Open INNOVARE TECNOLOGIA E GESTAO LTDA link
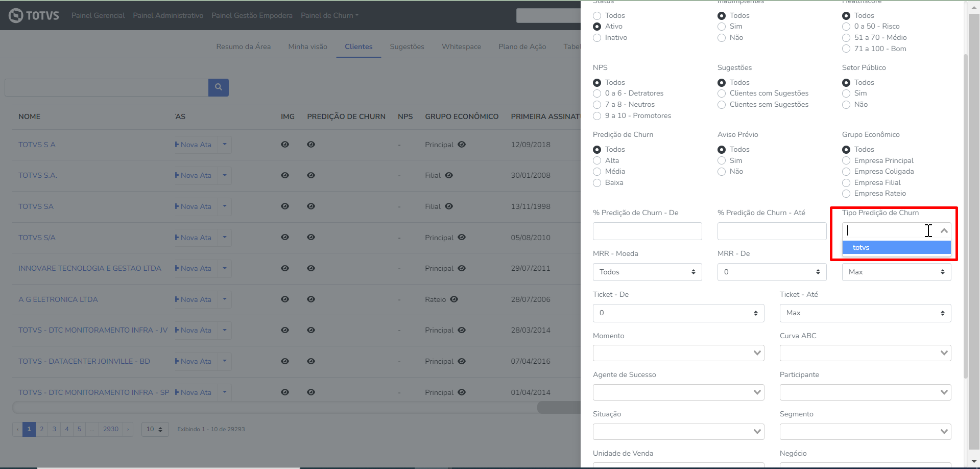The width and height of the screenshot is (980, 469). click(x=89, y=268)
